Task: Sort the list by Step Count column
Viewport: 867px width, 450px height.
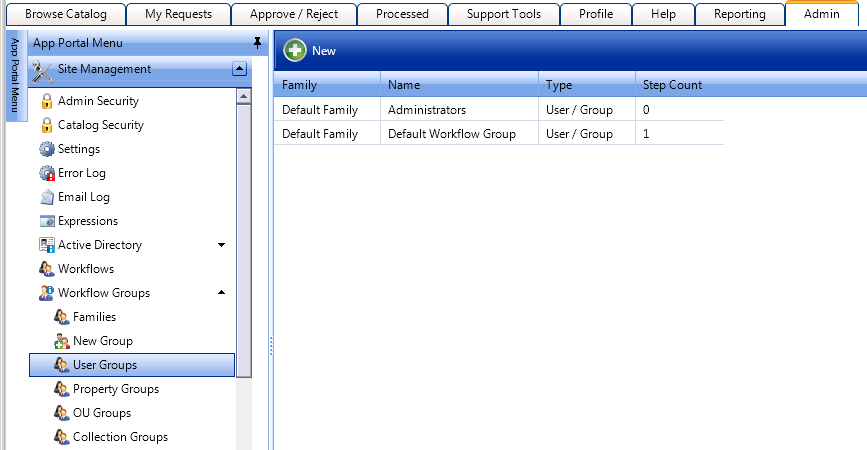Action: [672, 85]
